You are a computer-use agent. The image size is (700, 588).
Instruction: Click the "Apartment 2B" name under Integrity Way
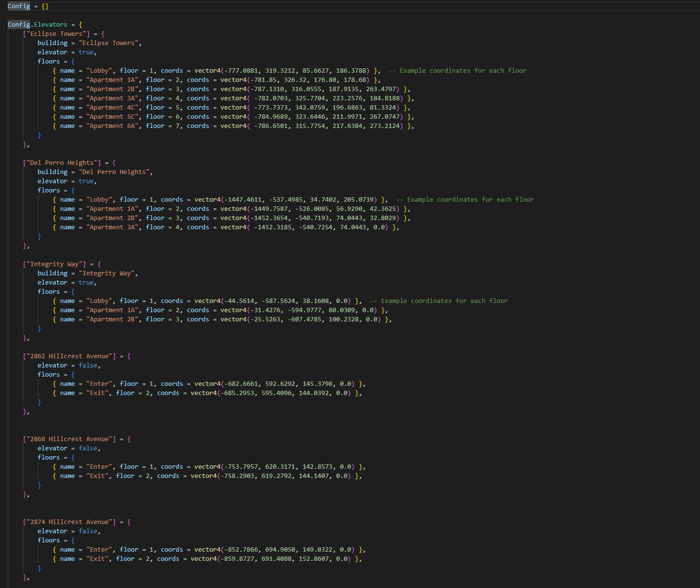(112, 319)
